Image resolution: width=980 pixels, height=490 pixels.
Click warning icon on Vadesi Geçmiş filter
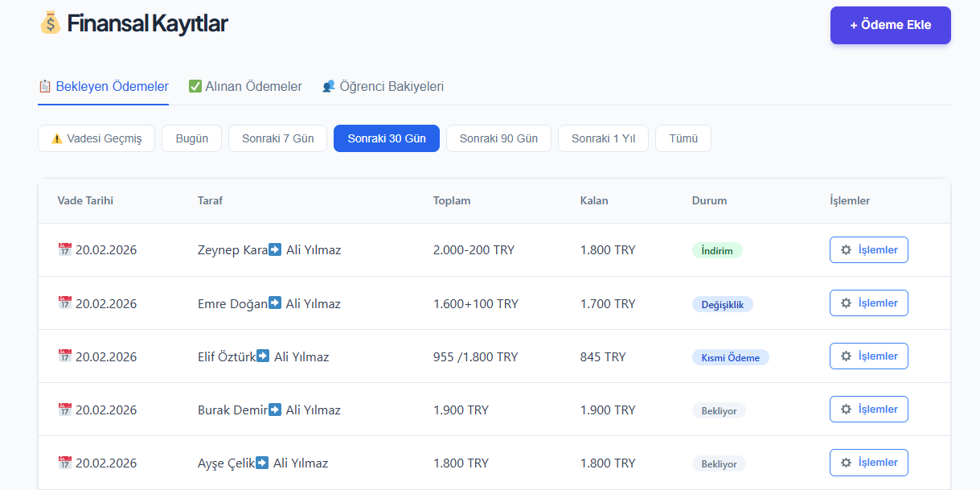point(57,138)
